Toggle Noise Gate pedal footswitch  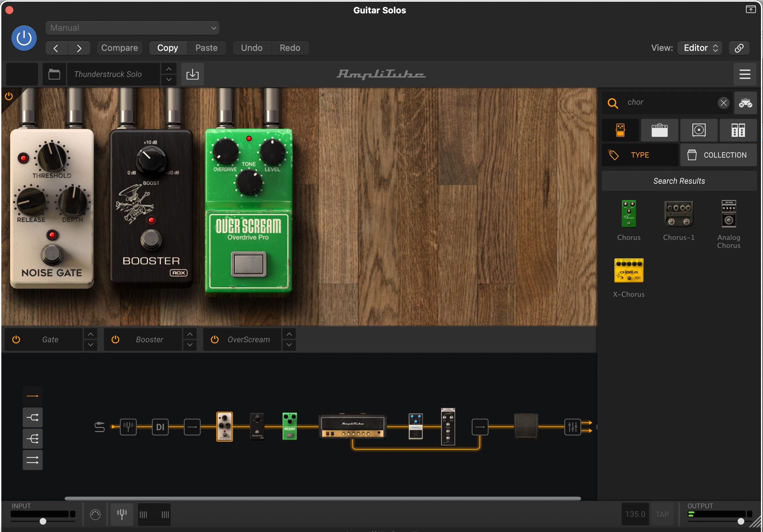[x=52, y=254]
